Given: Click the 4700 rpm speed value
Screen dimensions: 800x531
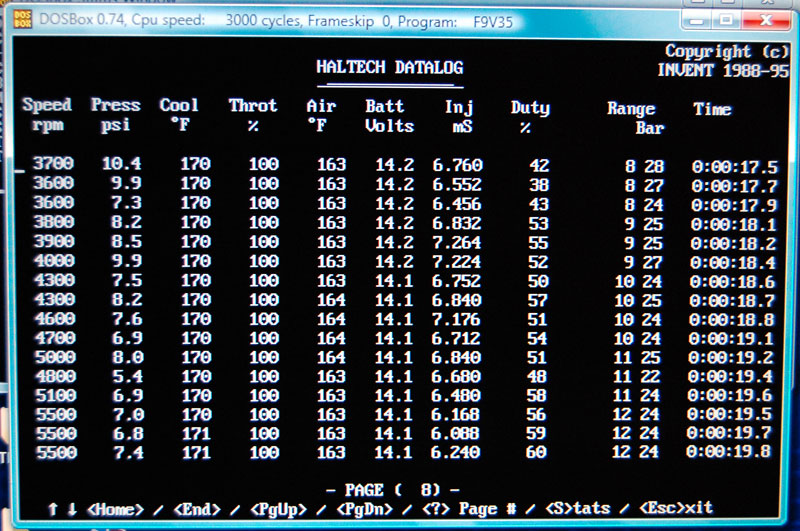Looking at the screenshot, I should coord(56,338).
